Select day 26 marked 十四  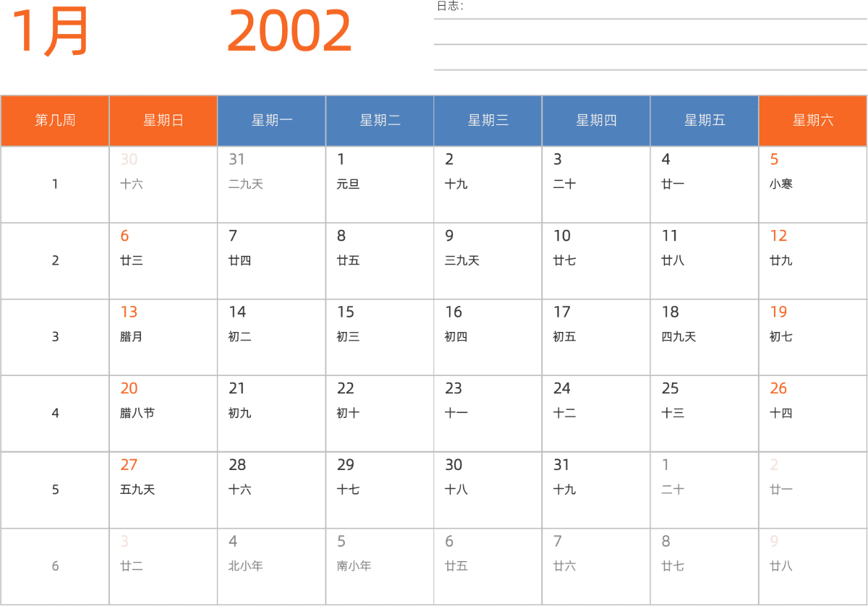(x=813, y=414)
